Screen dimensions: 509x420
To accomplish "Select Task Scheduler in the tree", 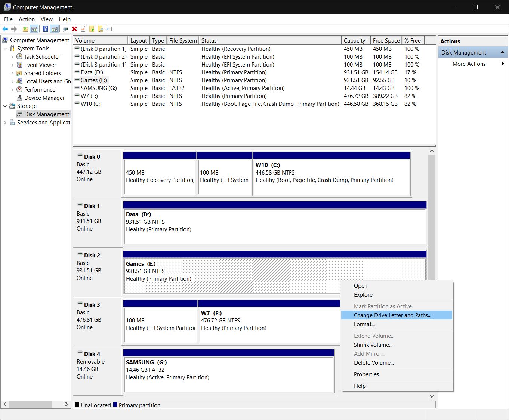I will [x=42, y=57].
